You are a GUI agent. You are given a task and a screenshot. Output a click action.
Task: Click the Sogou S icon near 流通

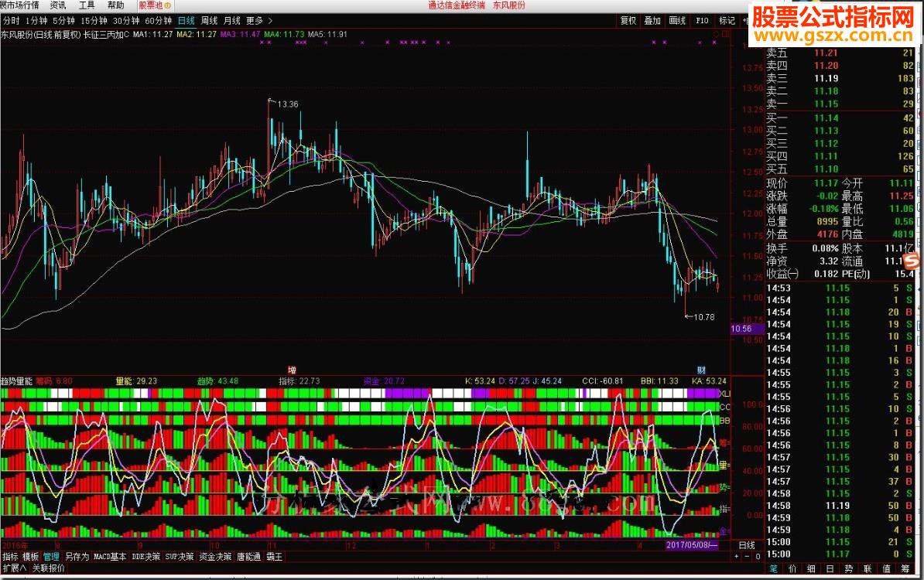[x=912, y=261]
